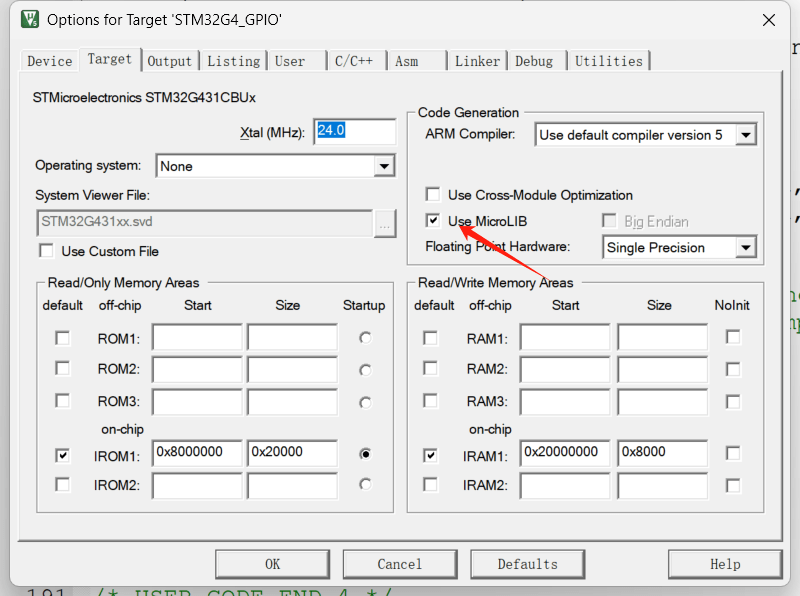Click the IRAM2 Size field
The height and width of the screenshot is (596, 800).
(662, 485)
